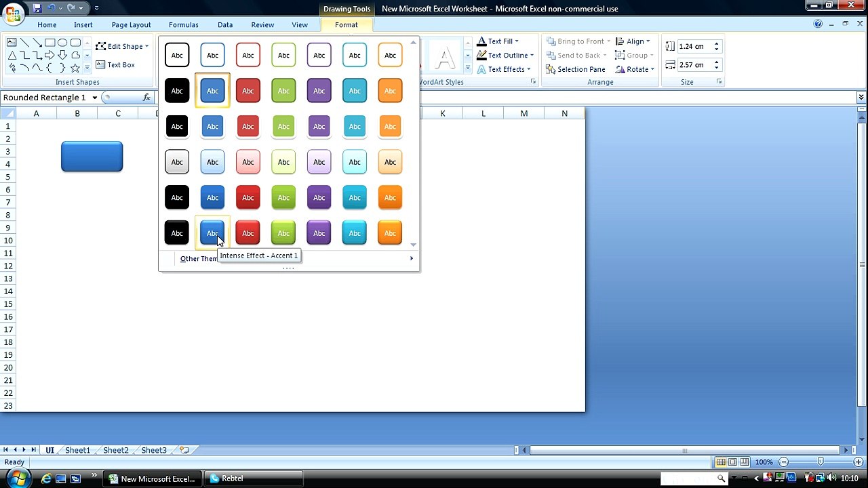The width and height of the screenshot is (868, 488).
Task: Open Internet Explorer from taskbar
Action: tap(46, 479)
